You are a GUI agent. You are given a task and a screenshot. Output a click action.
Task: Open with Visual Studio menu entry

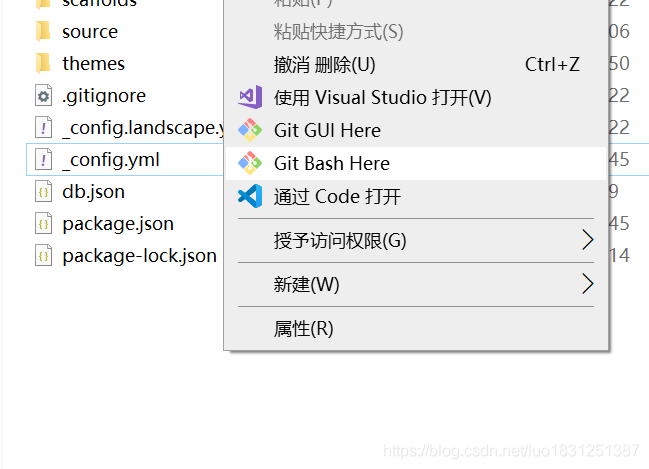click(x=416, y=98)
